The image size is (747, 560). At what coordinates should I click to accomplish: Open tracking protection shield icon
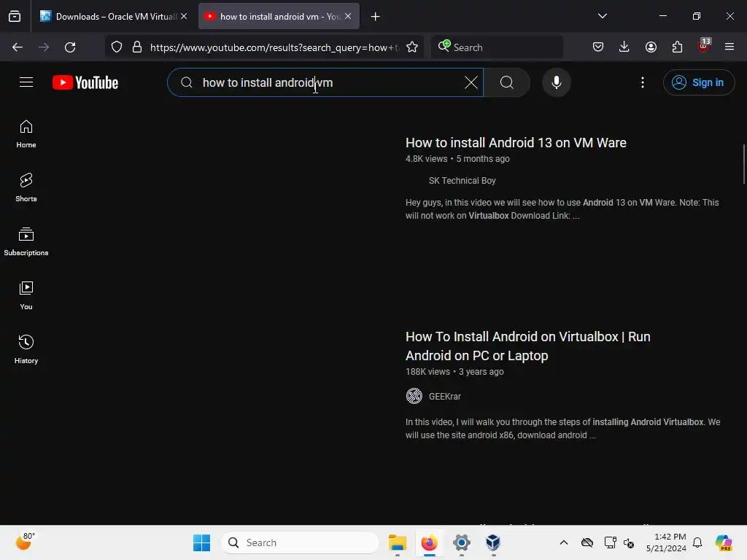tap(117, 47)
